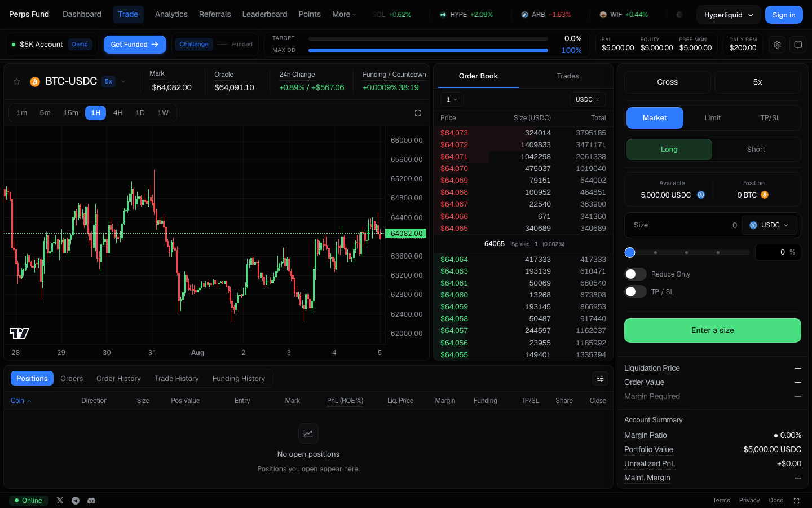812x508 pixels.
Task: Open order book grouping dropdown
Action: pos(452,99)
